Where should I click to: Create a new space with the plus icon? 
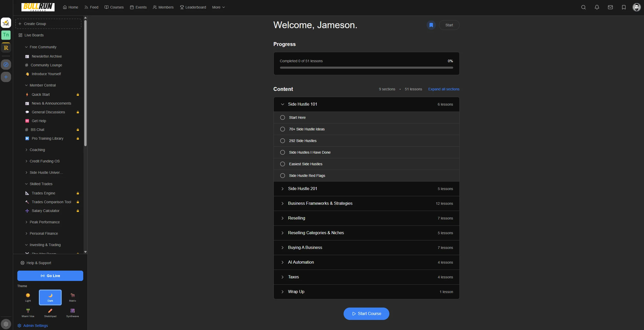pyautogui.click(x=6, y=77)
